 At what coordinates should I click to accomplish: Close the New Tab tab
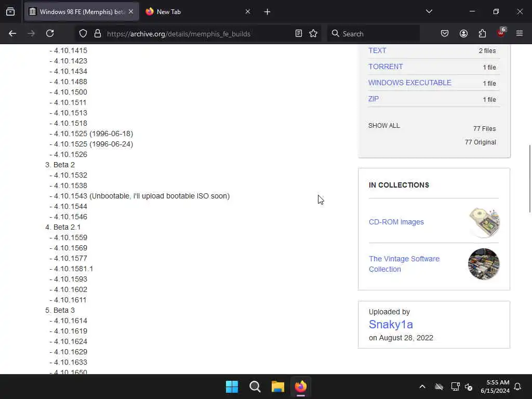point(248,12)
